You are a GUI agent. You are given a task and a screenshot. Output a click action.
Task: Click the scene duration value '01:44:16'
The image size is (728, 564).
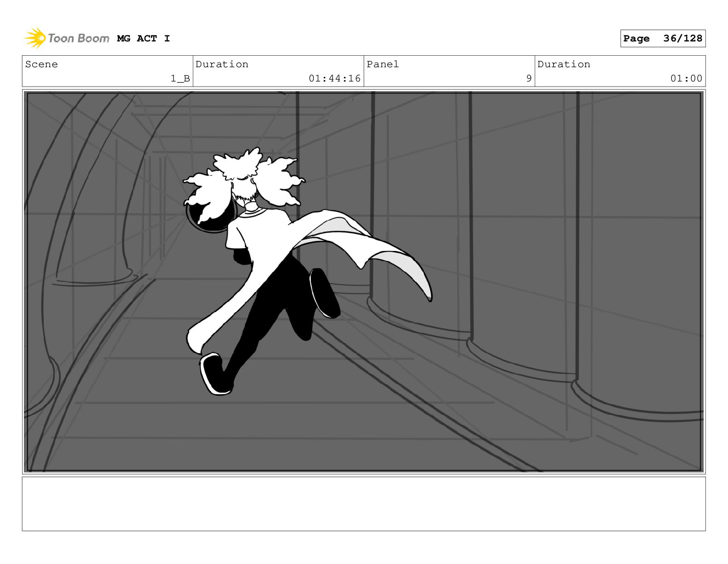(335, 79)
